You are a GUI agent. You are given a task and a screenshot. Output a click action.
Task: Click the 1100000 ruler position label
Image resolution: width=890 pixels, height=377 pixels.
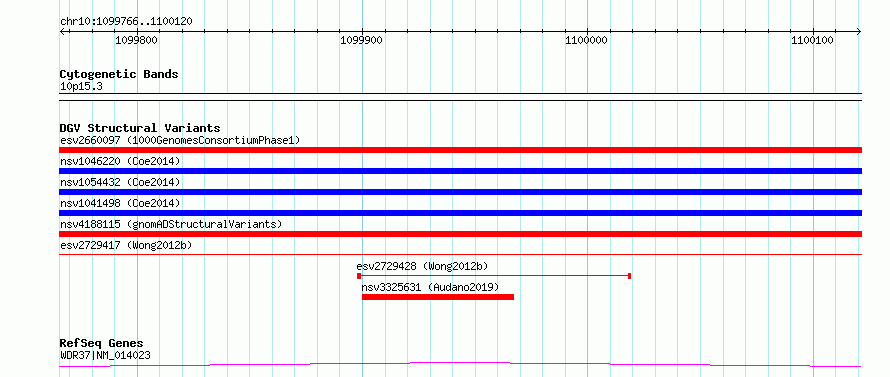(x=586, y=40)
